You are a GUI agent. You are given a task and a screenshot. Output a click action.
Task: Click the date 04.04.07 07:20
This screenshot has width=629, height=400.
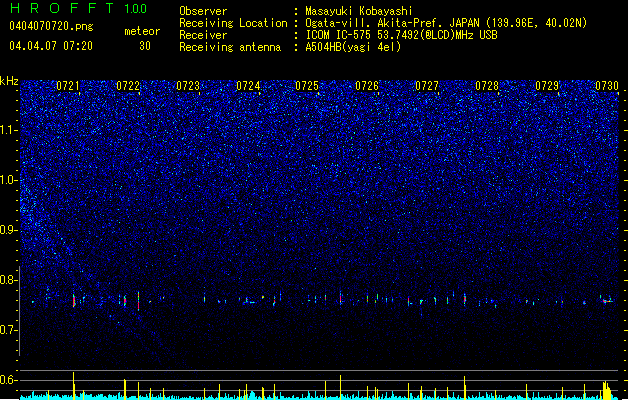(x=51, y=46)
